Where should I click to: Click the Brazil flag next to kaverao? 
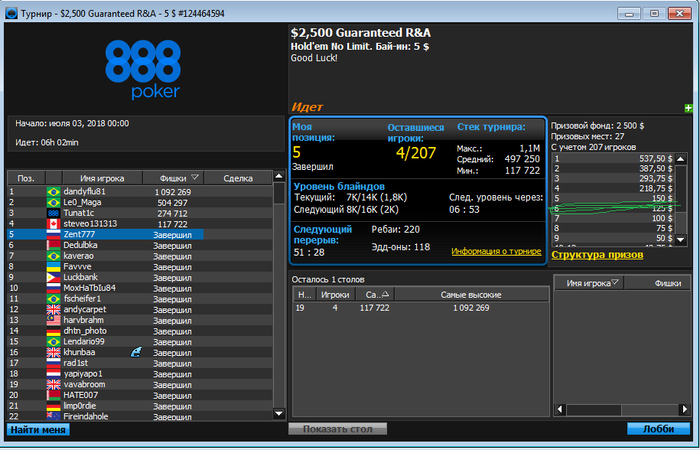coord(54,256)
